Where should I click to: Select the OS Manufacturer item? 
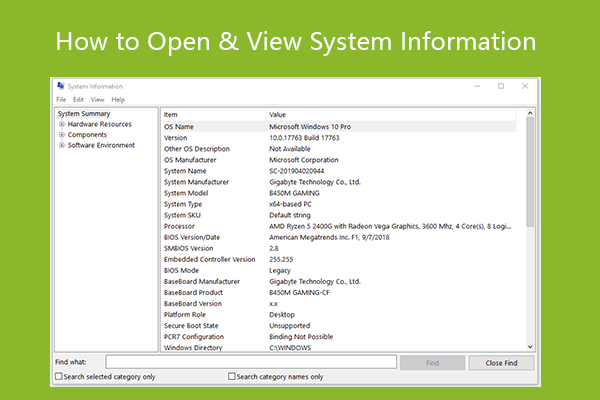190,160
